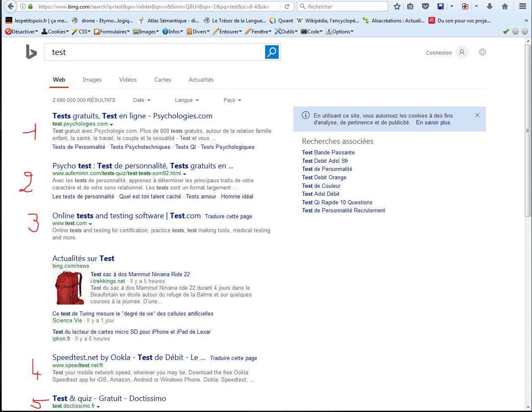Open the Wikipédia bookmark
The width and height of the screenshot is (532, 412).
click(x=328, y=20)
